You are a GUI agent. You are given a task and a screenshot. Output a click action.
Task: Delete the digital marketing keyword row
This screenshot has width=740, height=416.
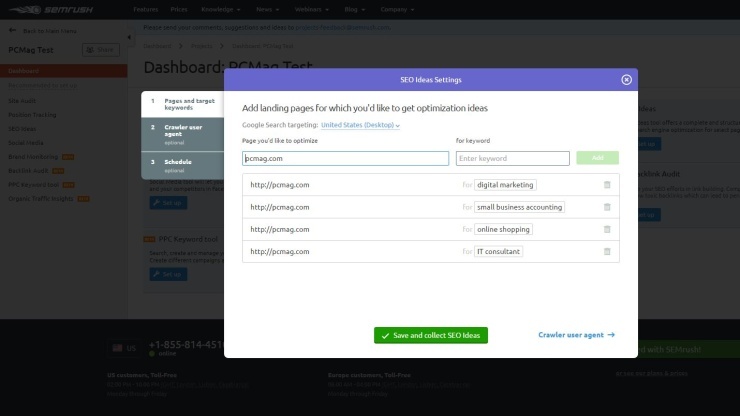[607, 184]
